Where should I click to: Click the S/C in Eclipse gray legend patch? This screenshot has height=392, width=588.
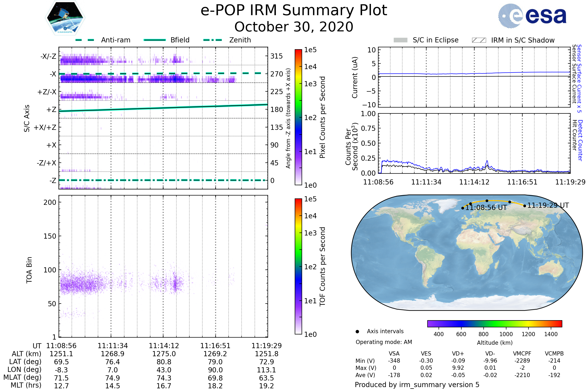[401, 40]
